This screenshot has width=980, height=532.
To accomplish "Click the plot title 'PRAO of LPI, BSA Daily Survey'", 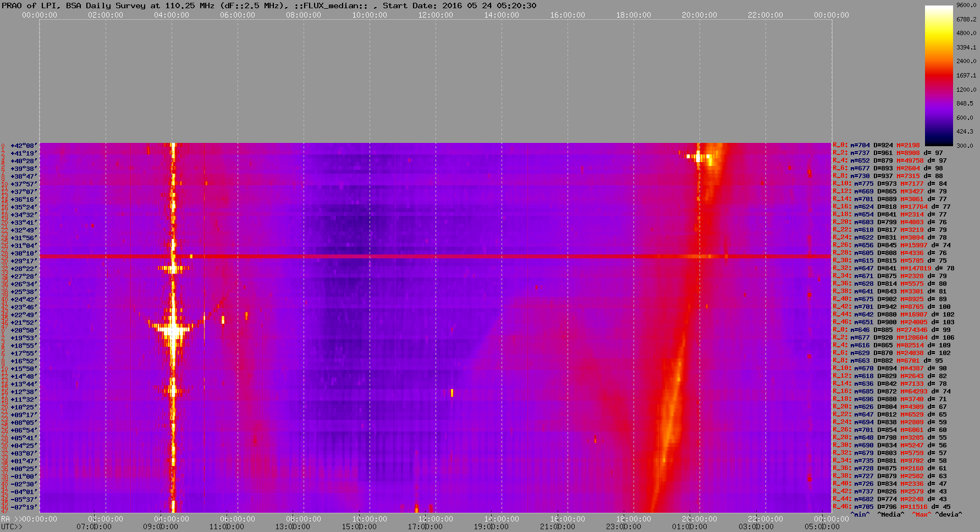I will pyautogui.click(x=74, y=5).
